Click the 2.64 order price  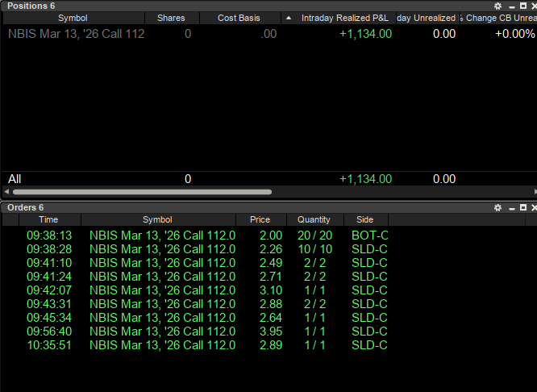(271, 318)
